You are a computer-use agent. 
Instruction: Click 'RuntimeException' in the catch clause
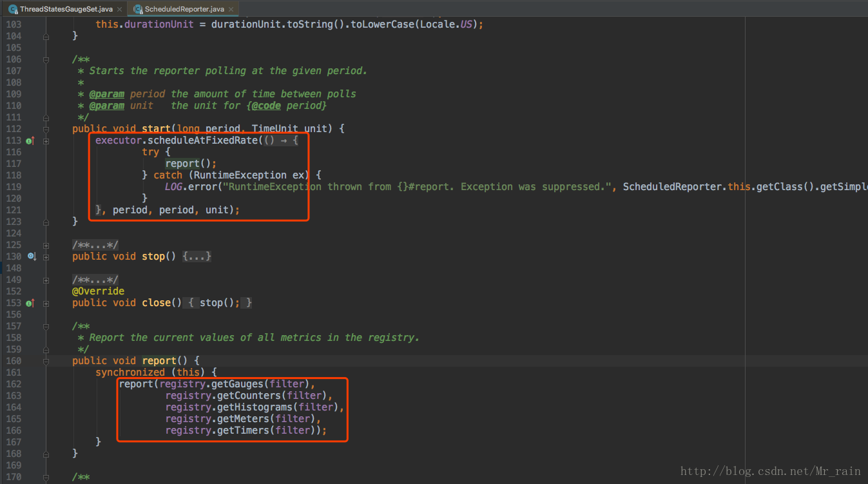point(240,175)
